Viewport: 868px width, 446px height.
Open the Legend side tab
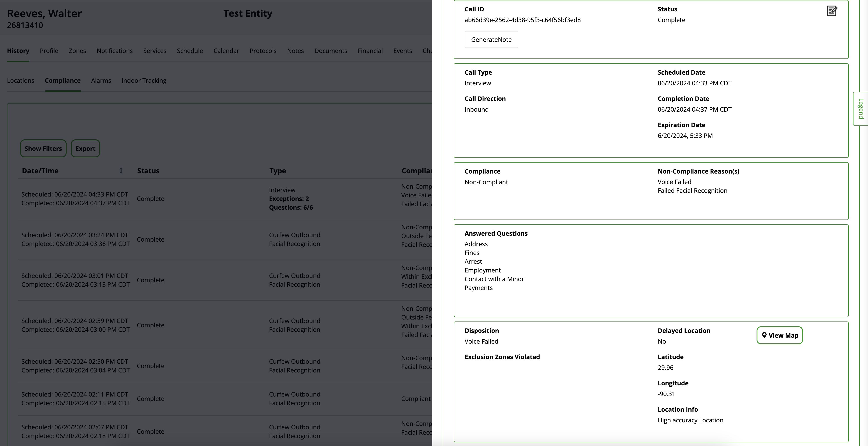tap(861, 109)
